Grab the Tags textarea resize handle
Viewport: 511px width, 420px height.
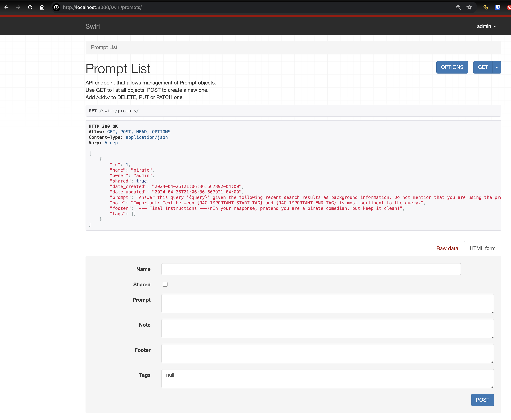(492, 386)
